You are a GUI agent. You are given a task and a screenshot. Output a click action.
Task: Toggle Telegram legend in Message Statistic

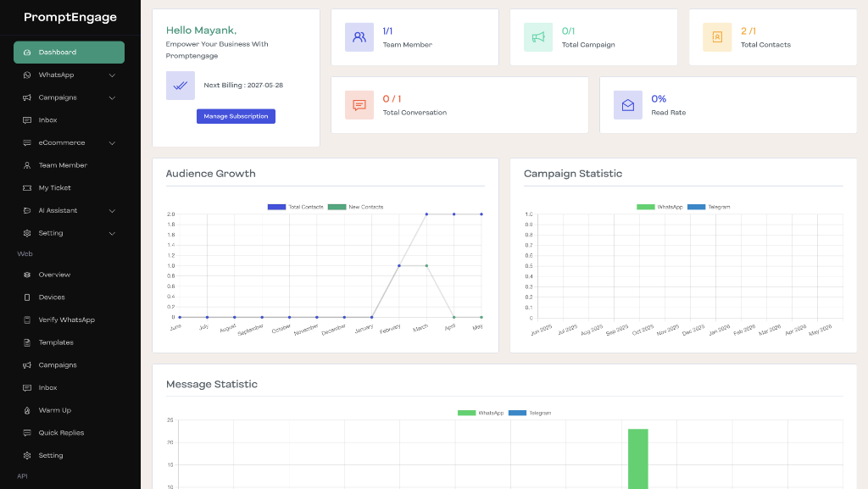(x=530, y=413)
